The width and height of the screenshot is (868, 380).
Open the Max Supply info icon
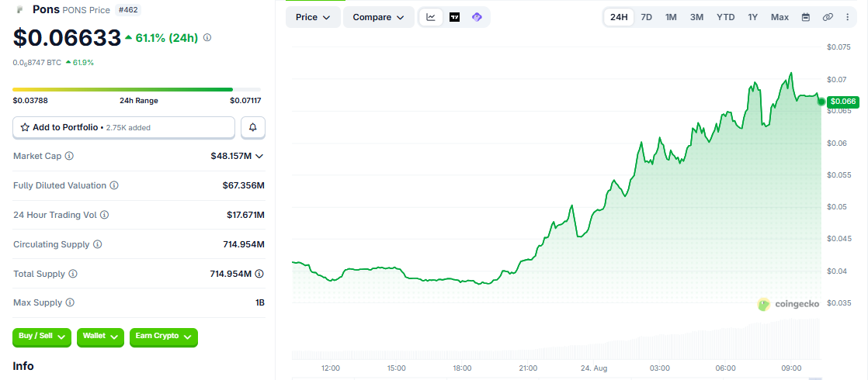pos(70,303)
